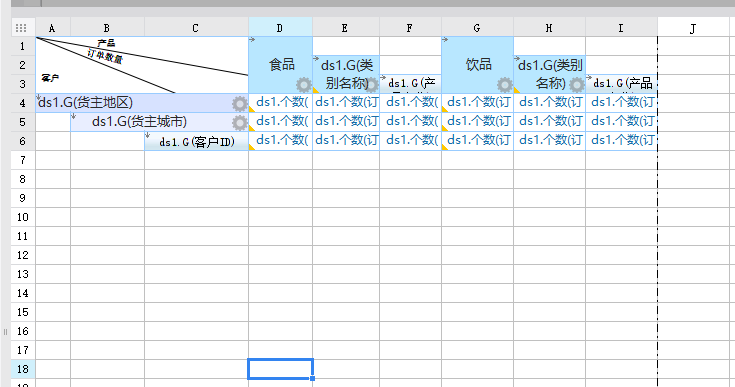735x387 pixels.
Task: Select the ds1.G(货主地区) cell
Action: (142, 103)
